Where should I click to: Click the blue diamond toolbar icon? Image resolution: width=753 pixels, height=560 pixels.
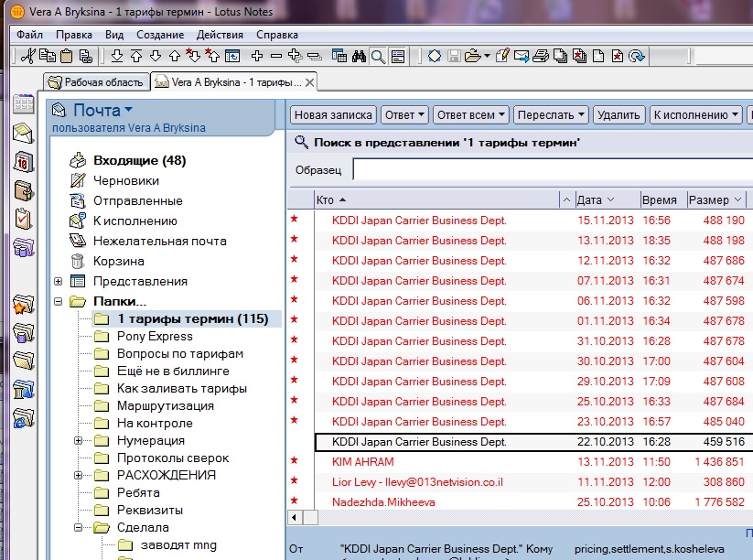434,56
